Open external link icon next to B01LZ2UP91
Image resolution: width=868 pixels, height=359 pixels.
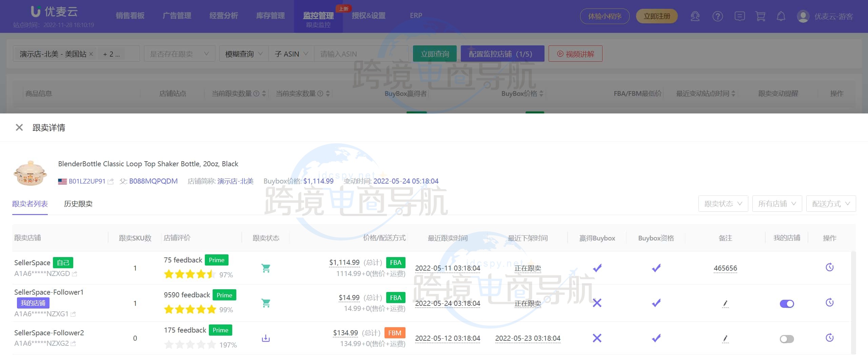point(111,182)
